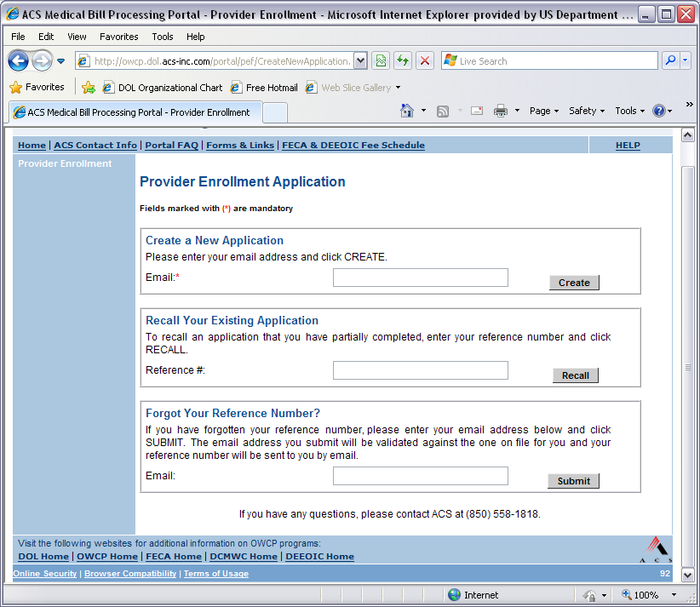Click the Internet security zone indicator
The width and height of the screenshot is (700, 607).
(473, 595)
